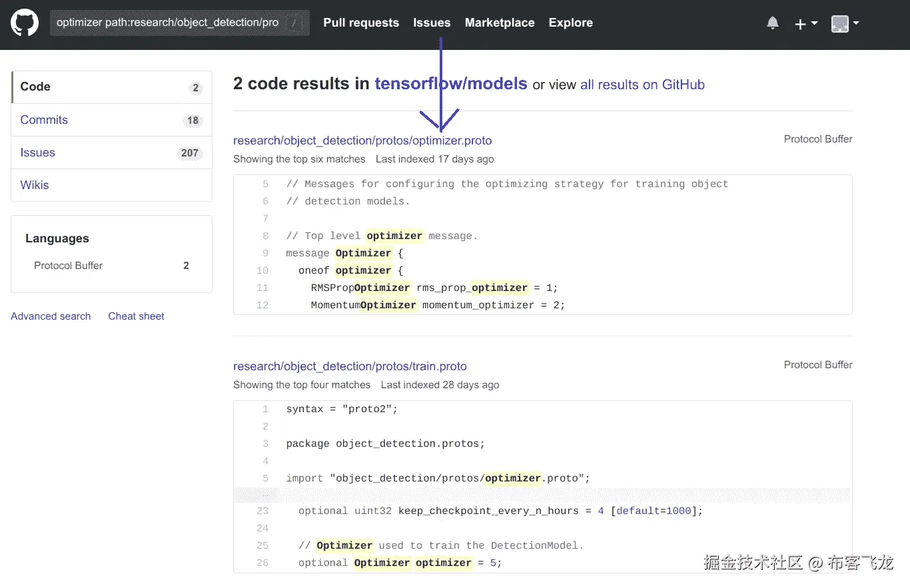Click the 'syntax = "proto2";' code line
This screenshot has width=910, height=588.
coord(342,409)
